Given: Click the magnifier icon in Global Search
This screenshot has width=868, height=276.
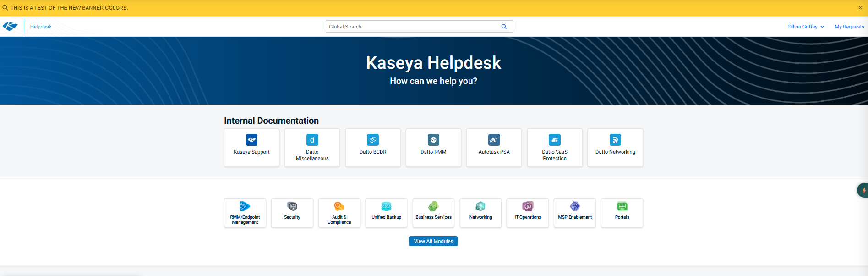Looking at the screenshot, I should click(x=504, y=27).
